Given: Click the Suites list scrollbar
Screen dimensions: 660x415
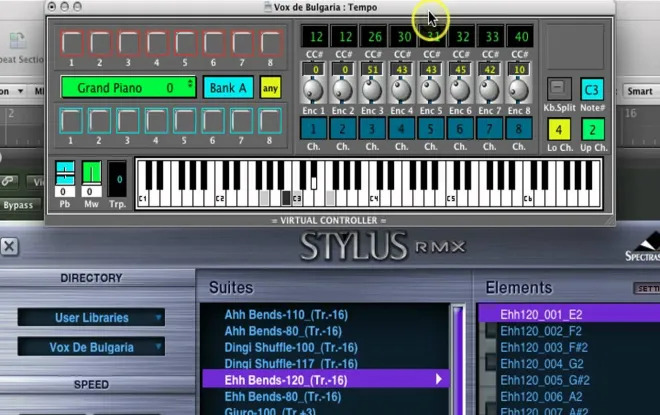Looking at the screenshot, I should 458,360.
